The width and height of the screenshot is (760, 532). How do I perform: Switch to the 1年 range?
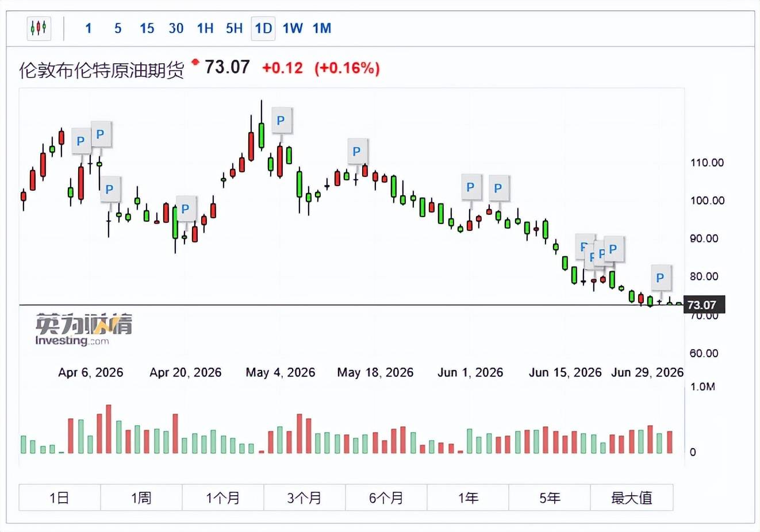coord(468,498)
